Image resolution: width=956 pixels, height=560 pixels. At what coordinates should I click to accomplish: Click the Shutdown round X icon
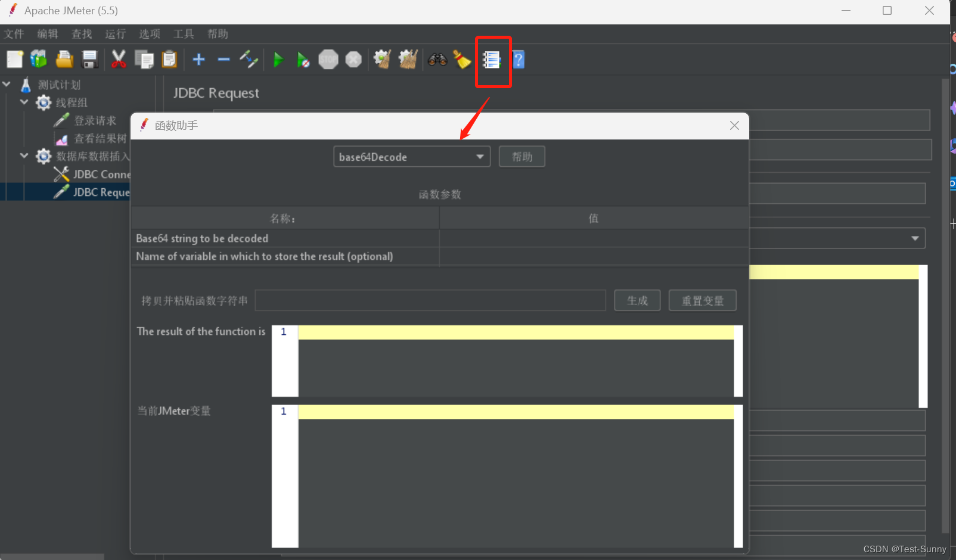[x=353, y=60]
